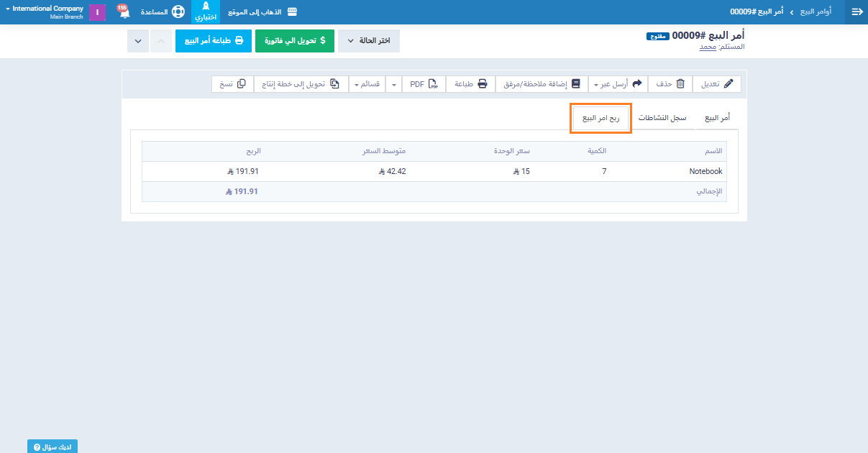Screen dimensions: 868x453
Task: Click Convert to production plan (تحويل إلى خطة إنتاج)
Action: (301, 84)
